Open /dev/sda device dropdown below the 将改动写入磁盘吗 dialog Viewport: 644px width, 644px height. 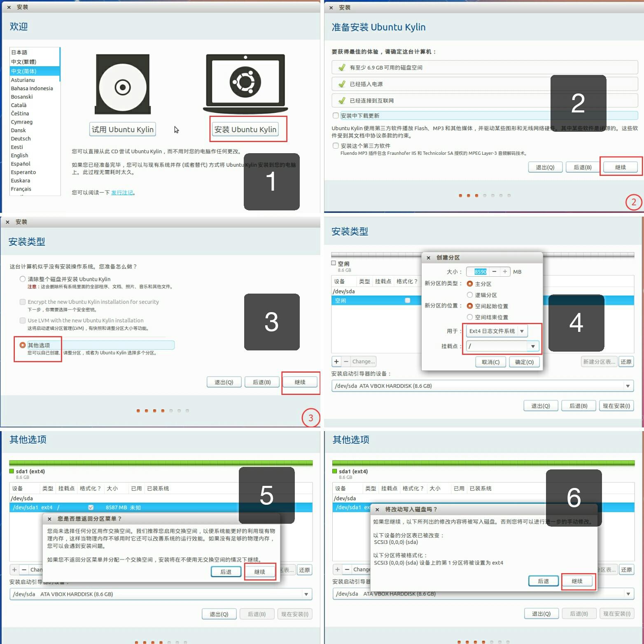483,594
